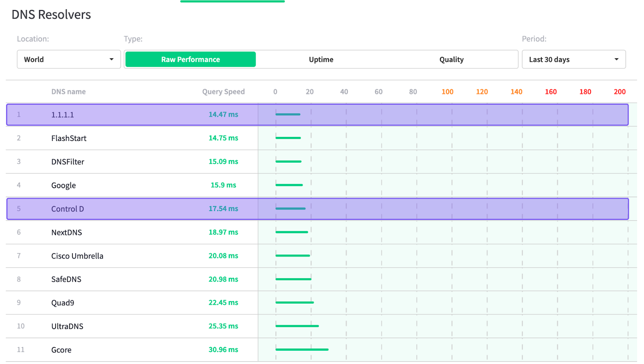
Task: Click the DNS name column header
Action: coord(68,91)
